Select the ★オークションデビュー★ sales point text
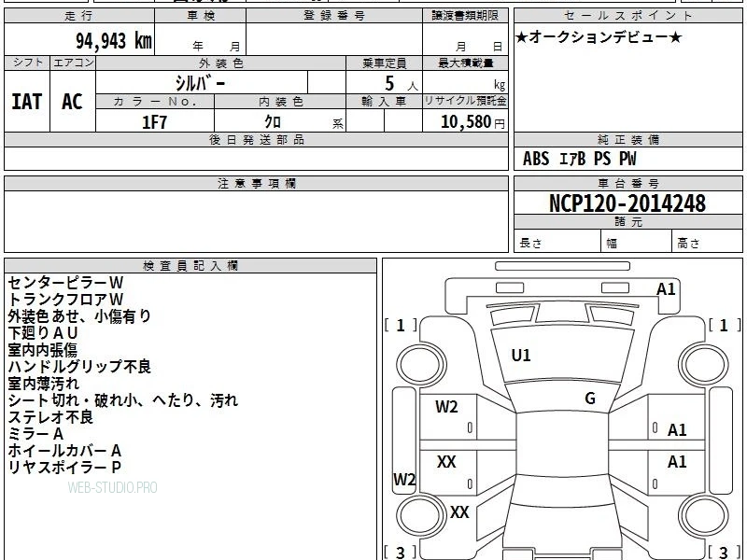The width and height of the screenshot is (747, 560). pyautogui.click(x=599, y=37)
